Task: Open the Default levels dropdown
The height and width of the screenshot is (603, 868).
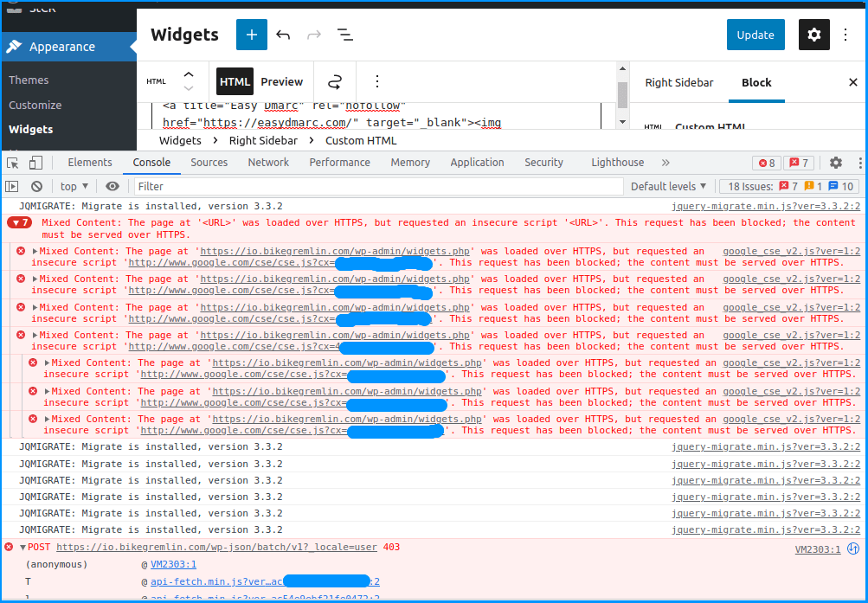Action: (x=669, y=186)
